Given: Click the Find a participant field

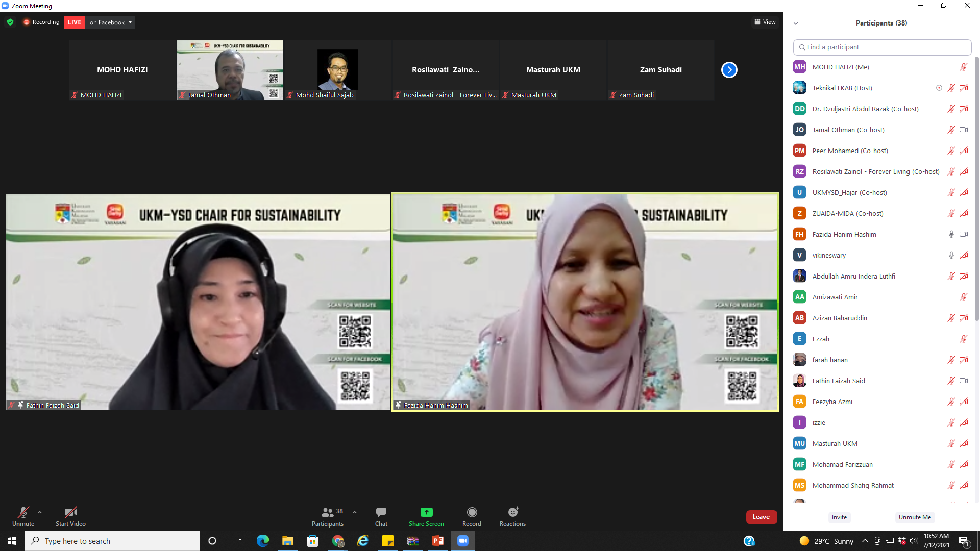Looking at the screenshot, I should coord(882,47).
